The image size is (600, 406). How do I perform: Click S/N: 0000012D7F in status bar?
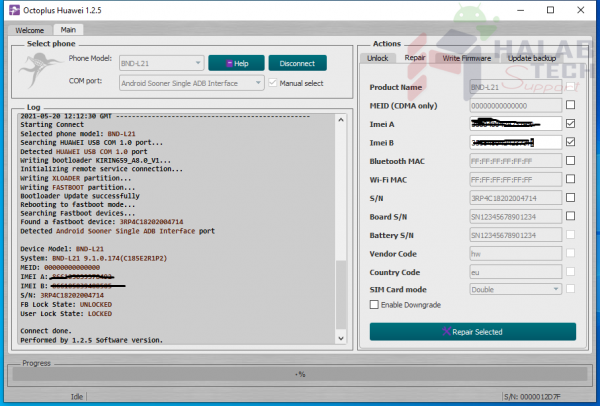pyautogui.click(x=532, y=397)
